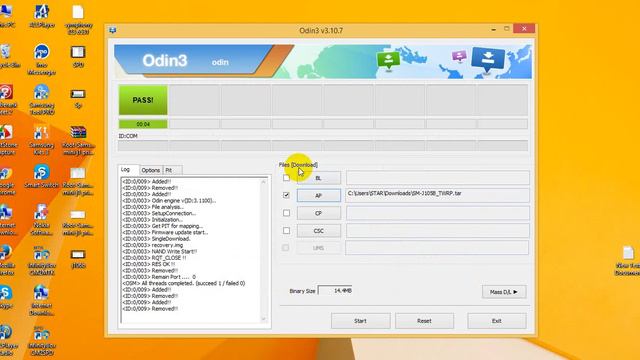Open the Mozilla Firefox desktop shortcut
Viewport: 640px width, 360px height.
(6, 260)
